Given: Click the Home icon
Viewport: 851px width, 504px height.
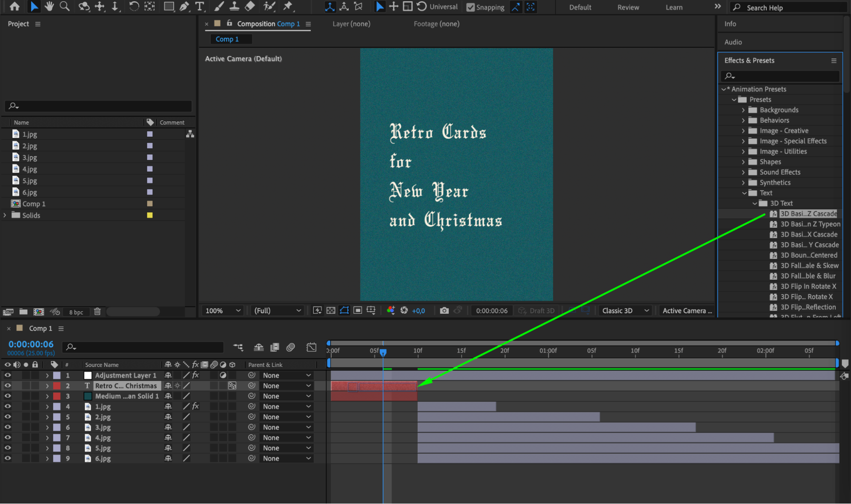Looking at the screenshot, I should click(x=14, y=6).
